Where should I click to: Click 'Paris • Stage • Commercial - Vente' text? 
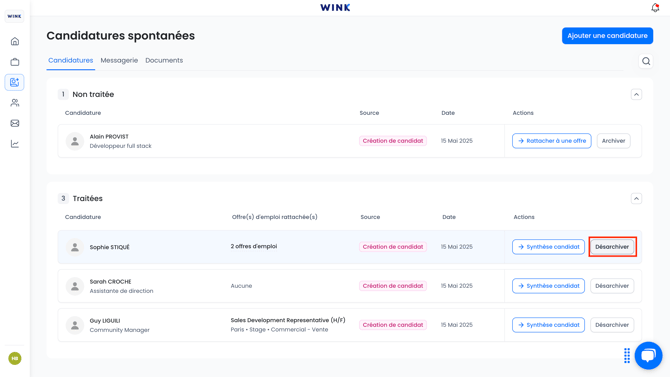(279, 330)
